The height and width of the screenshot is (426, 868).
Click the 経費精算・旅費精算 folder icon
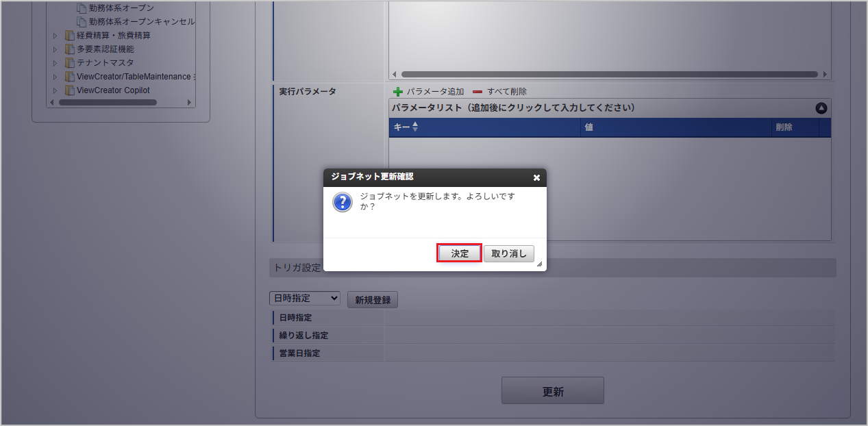pos(69,36)
